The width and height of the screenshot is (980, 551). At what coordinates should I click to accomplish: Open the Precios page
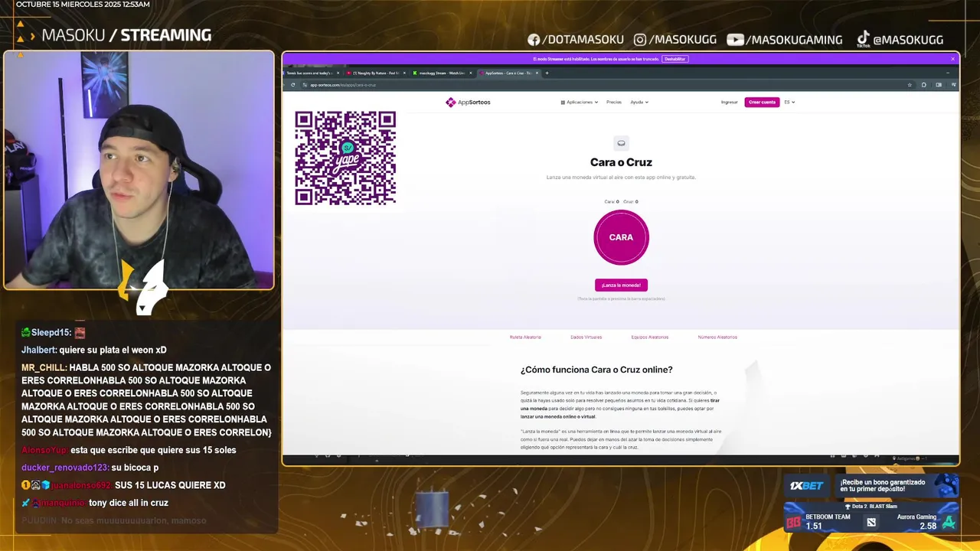tap(614, 102)
